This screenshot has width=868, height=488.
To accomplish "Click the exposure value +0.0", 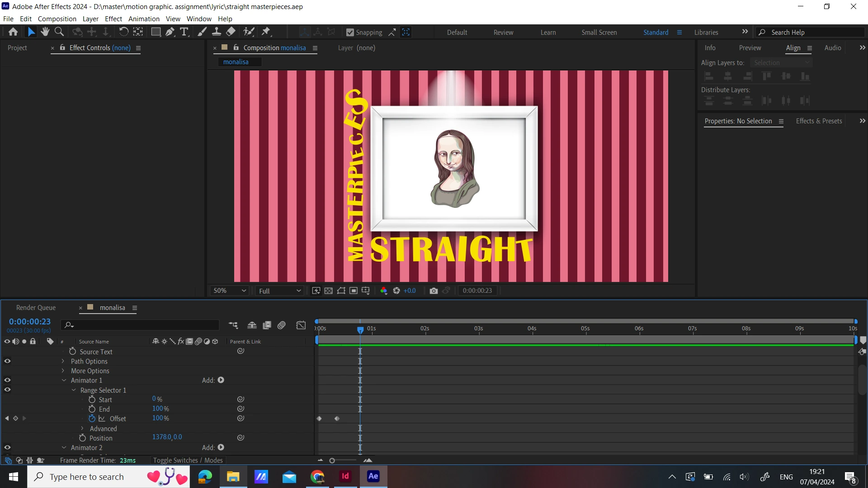I will [410, 291].
